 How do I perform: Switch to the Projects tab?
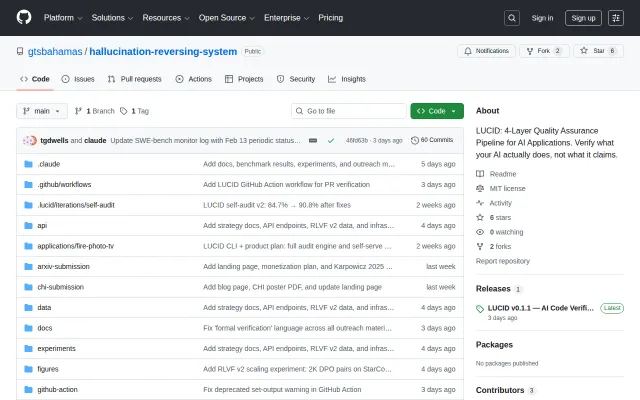click(244, 79)
